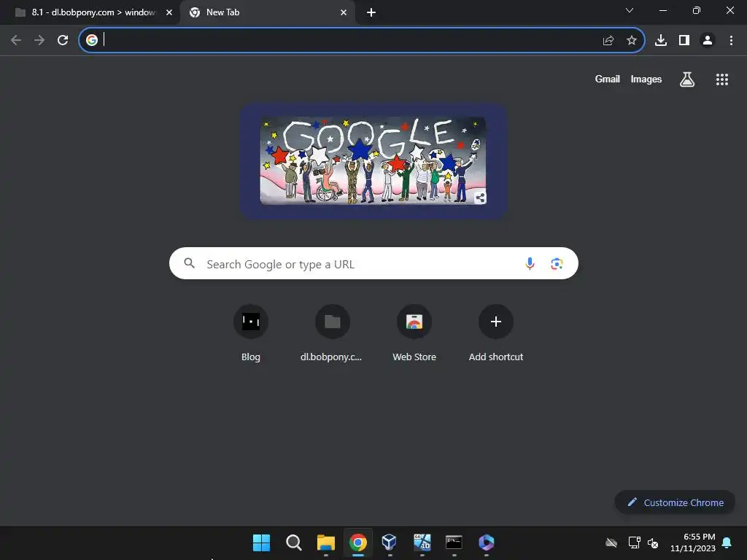747x560 pixels.
Task: Open the Google apps grid
Action: tap(721, 79)
